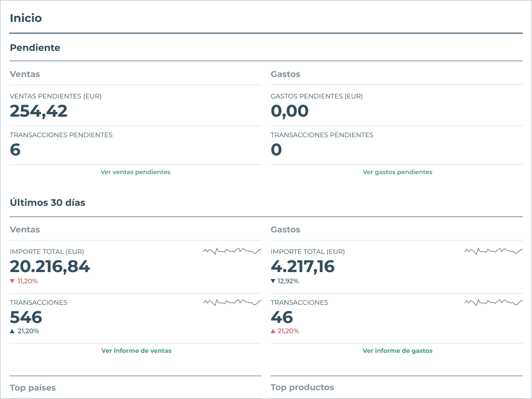Click sparkline chart for expenses Transacciones
The height and width of the screenshot is (399, 532).
pyautogui.click(x=494, y=302)
